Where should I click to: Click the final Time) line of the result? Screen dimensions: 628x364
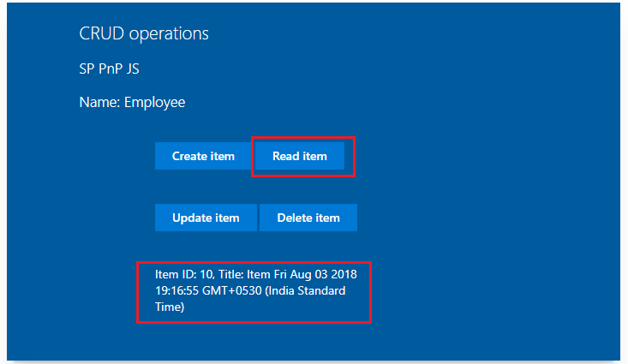tap(170, 306)
